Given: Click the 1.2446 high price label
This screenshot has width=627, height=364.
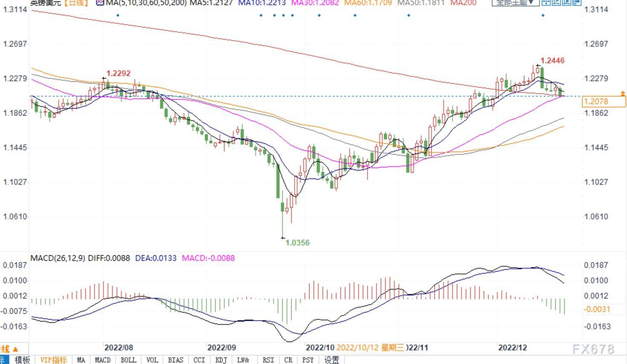Looking at the screenshot, I should click(x=552, y=61).
